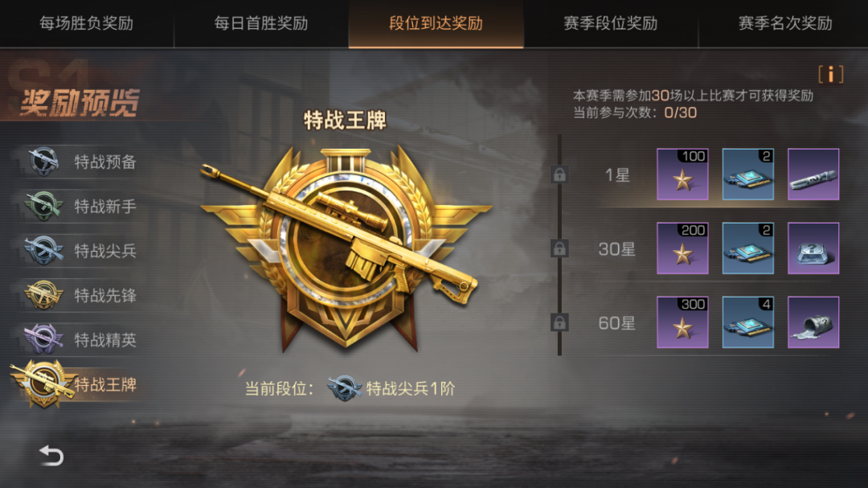
Task: Tap the back arrow icon
Action: [51, 455]
